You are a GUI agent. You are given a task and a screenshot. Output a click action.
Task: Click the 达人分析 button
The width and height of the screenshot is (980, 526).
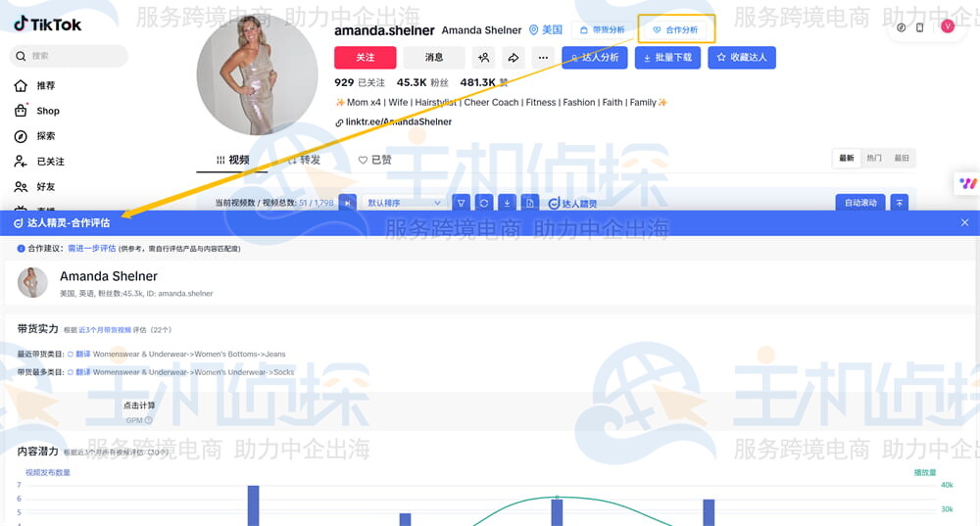click(x=595, y=58)
